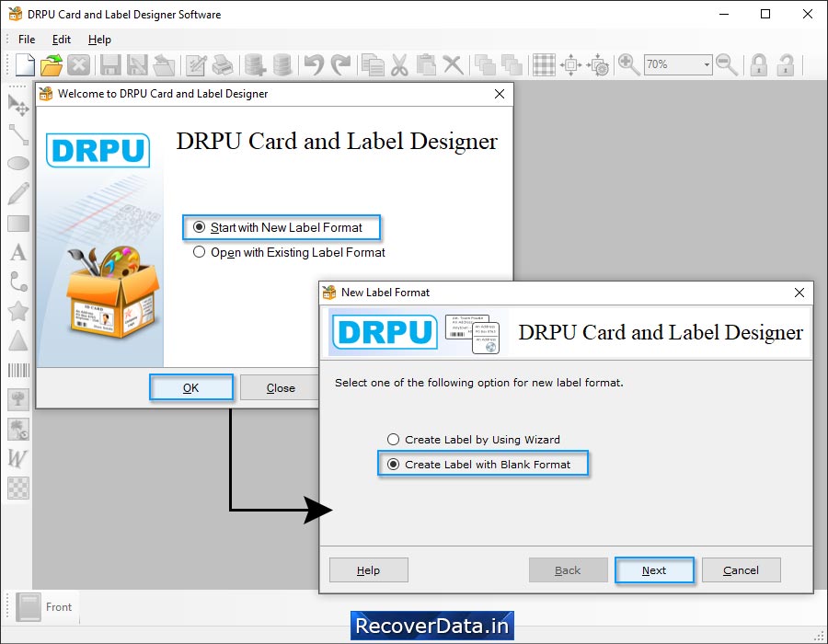Image resolution: width=828 pixels, height=644 pixels.
Task: Open the Help menu
Action: click(x=99, y=40)
